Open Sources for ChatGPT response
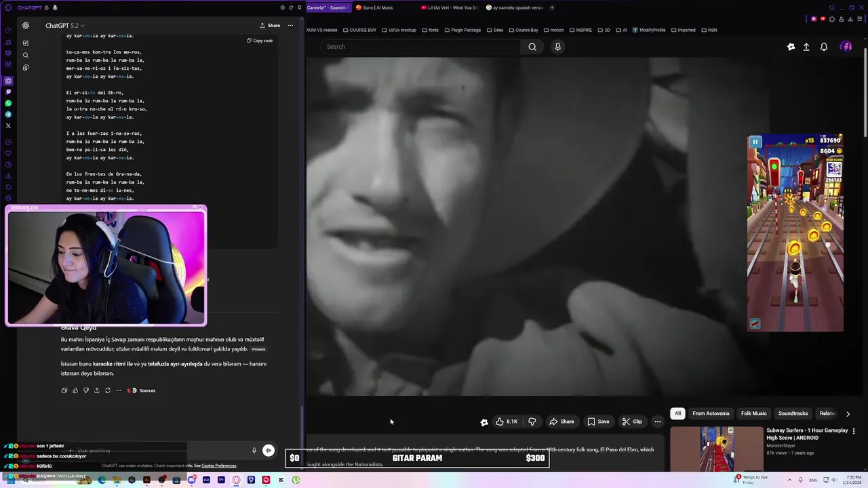The height and width of the screenshot is (488, 868). pyautogui.click(x=142, y=390)
